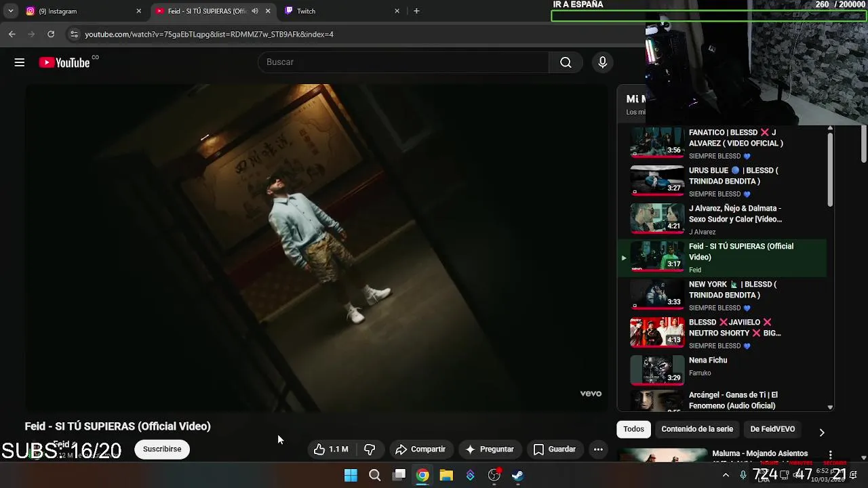Subscribe with Suscribirse button
The height and width of the screenshot is (488, 868).
(x=162, y=449)
